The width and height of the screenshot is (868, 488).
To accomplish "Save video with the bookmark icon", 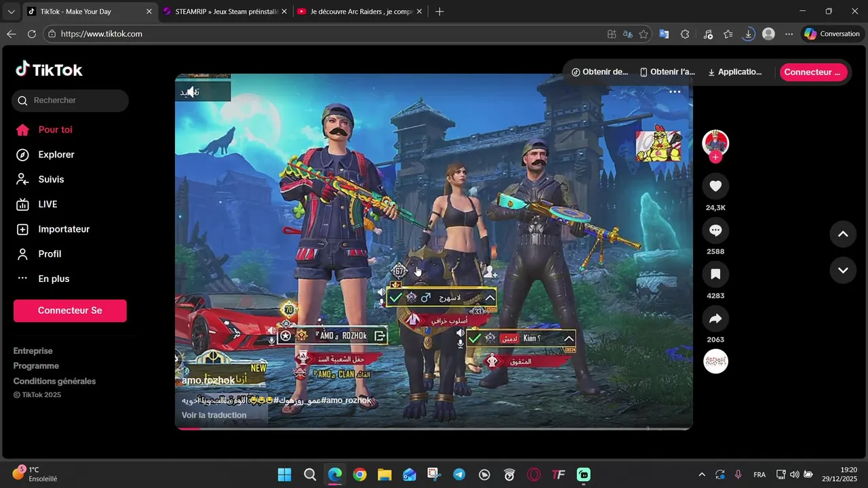I will tap(715, 274).
